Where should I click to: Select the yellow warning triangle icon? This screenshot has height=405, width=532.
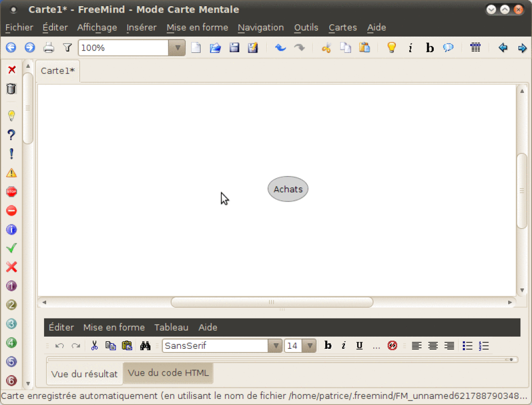11,173
